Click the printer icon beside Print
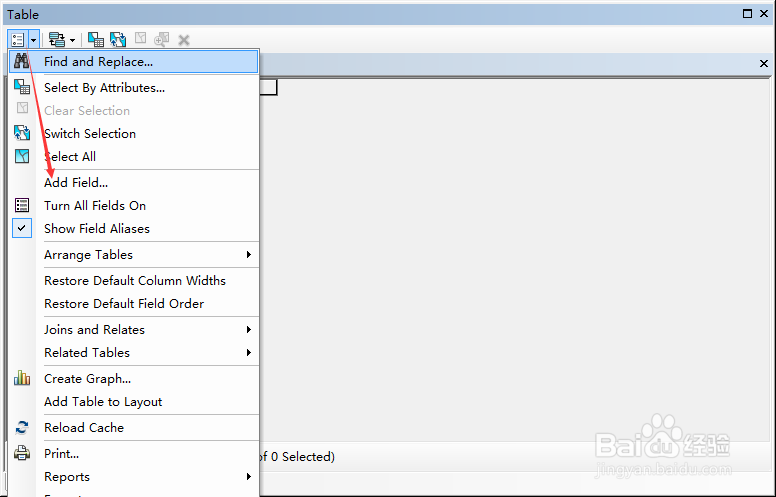Viewport: 776px width, 497px height. [22, 453]
